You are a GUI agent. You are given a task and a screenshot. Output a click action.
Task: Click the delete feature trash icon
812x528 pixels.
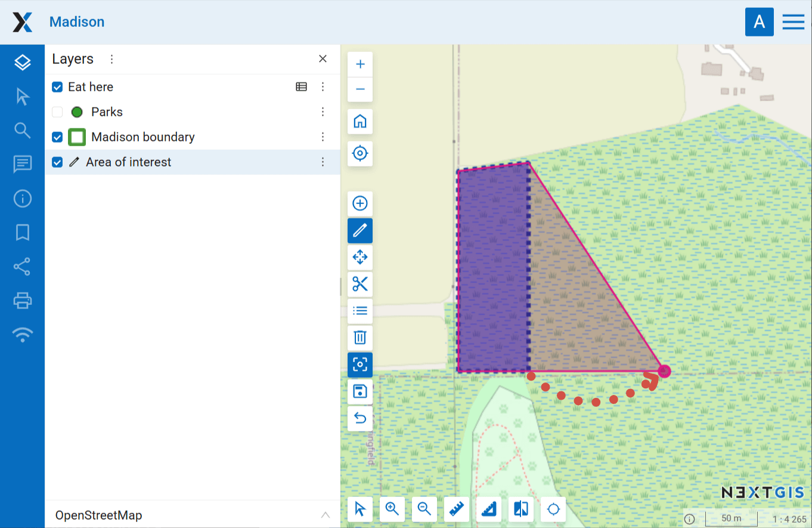tap(360, 338)
